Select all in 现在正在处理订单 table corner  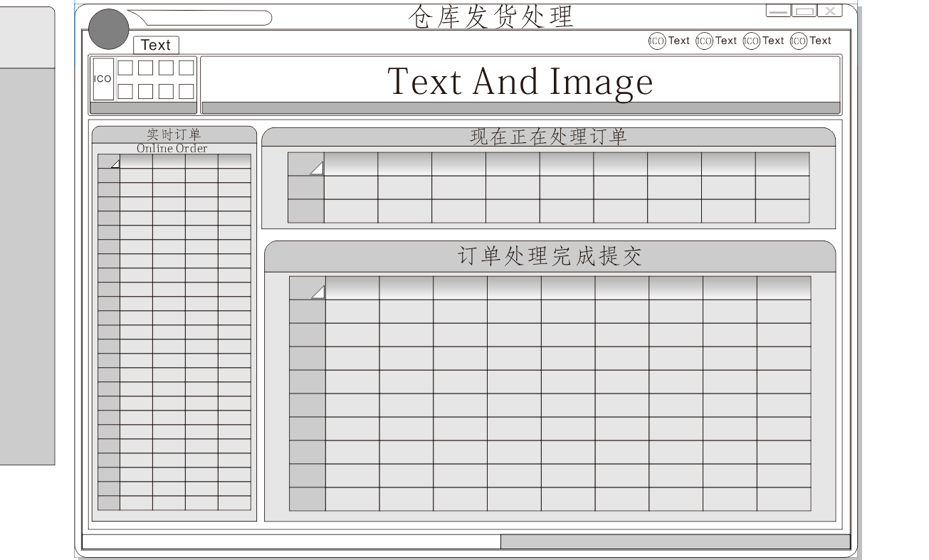306,164
